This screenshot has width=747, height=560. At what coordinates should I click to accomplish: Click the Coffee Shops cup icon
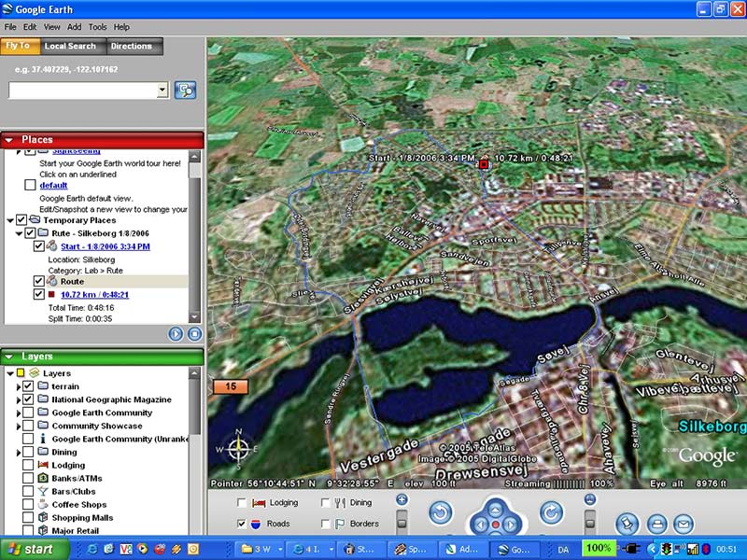click(43, 504)
